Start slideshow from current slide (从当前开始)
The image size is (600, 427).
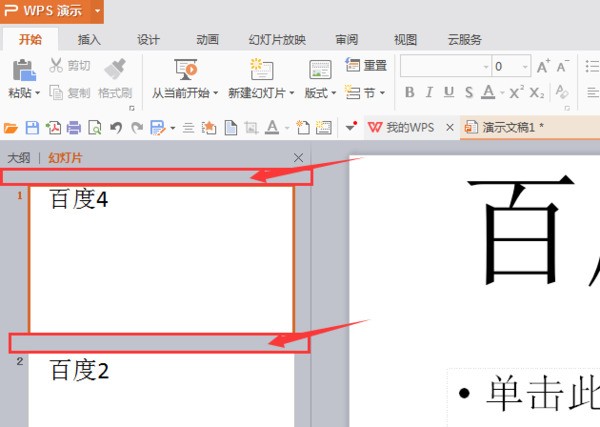(x=186, y=69)
